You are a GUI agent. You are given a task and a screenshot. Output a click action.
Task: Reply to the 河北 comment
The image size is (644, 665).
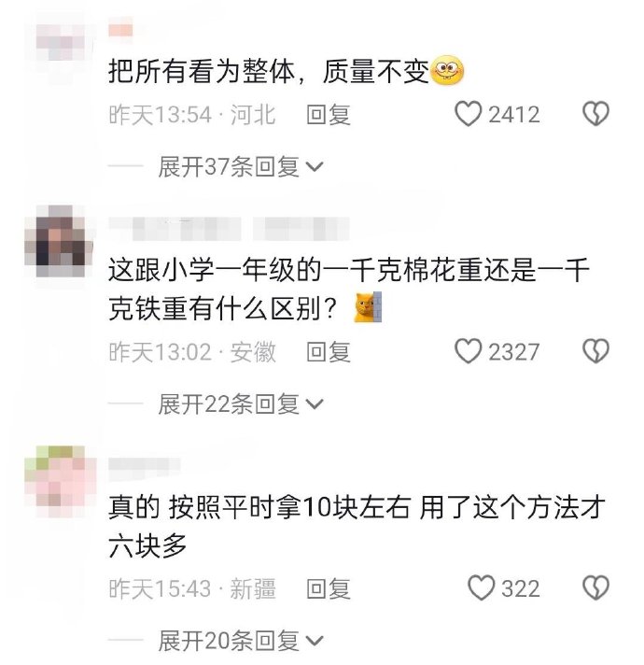click(329, 115)
